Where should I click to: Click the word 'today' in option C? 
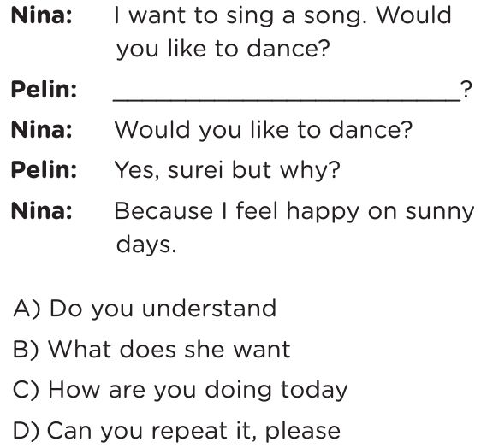tap(314, 391)
